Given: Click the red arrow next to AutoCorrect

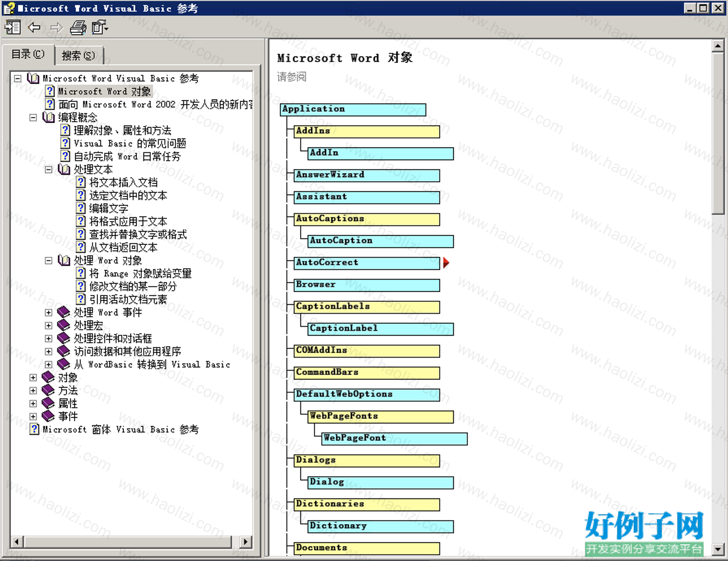Looking at the screenshot, I should [x=446, y=263].
